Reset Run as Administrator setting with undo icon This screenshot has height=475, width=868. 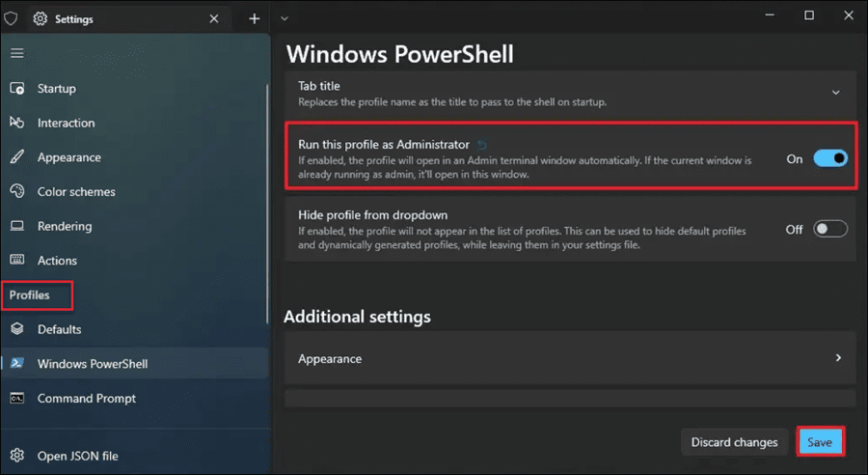(x=482, y=145)
